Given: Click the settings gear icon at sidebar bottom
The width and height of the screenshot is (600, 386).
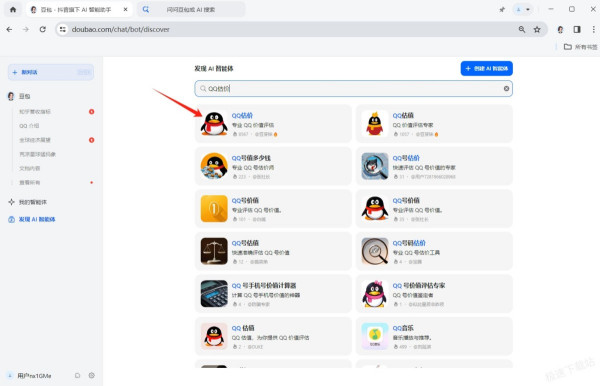Looking at the screenshot, I should [x=91, y=375].
